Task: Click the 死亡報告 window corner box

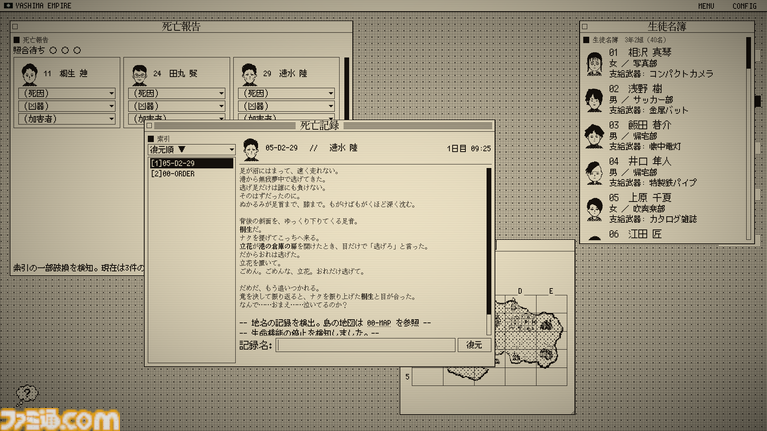Action: (15, 26)
